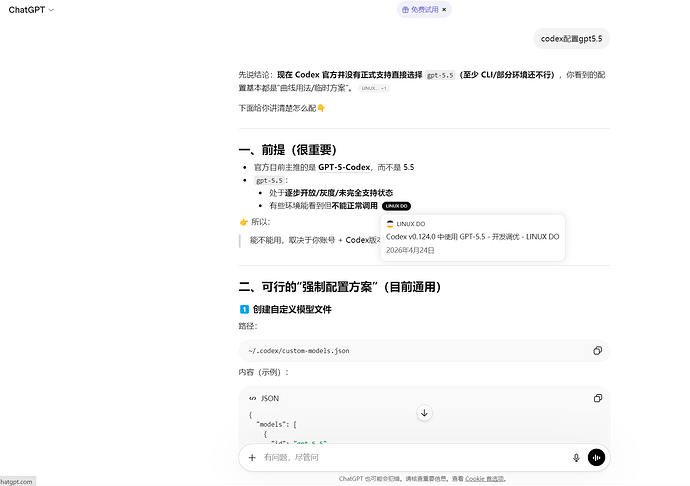
Task: Click the 内容（示例）： label
Action: tap(264, 372)
